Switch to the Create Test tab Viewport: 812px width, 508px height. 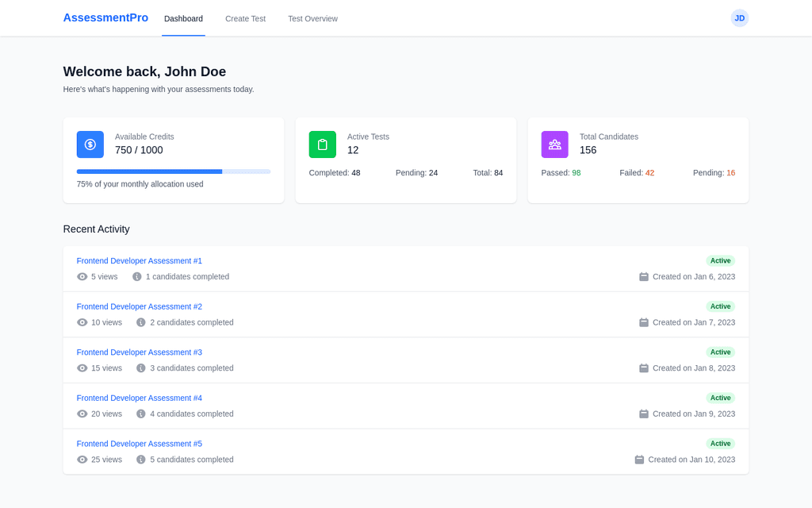[245, 19]
